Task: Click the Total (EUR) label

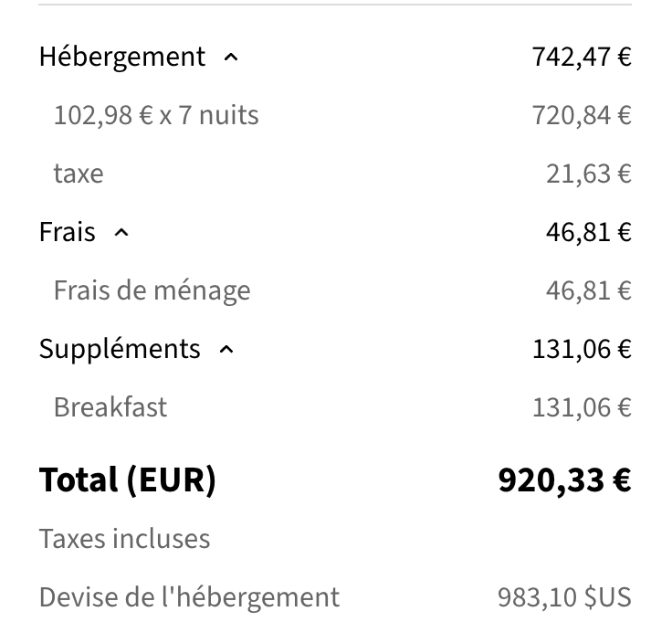Action: 127,480
